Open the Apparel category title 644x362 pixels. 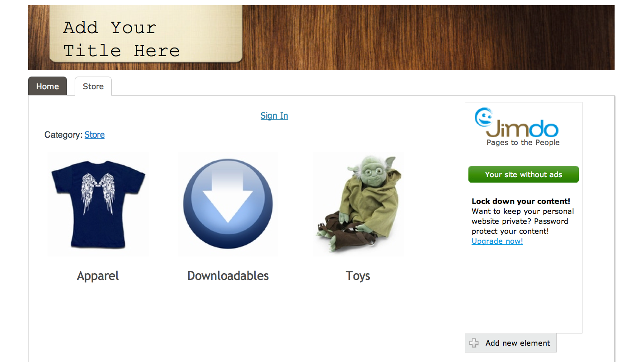[98, 276]
